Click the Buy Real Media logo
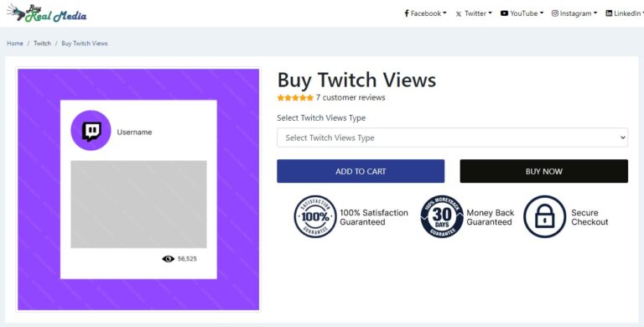 (46, 13)
